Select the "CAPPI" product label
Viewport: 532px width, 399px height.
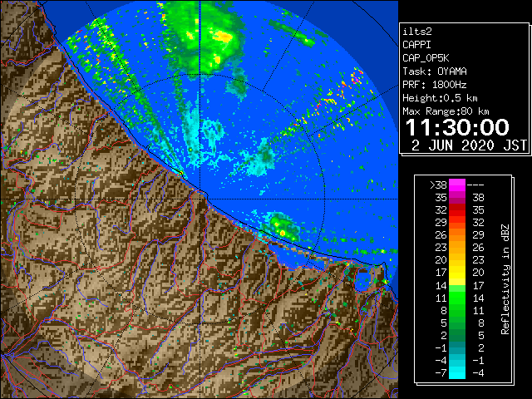[416, 45]
